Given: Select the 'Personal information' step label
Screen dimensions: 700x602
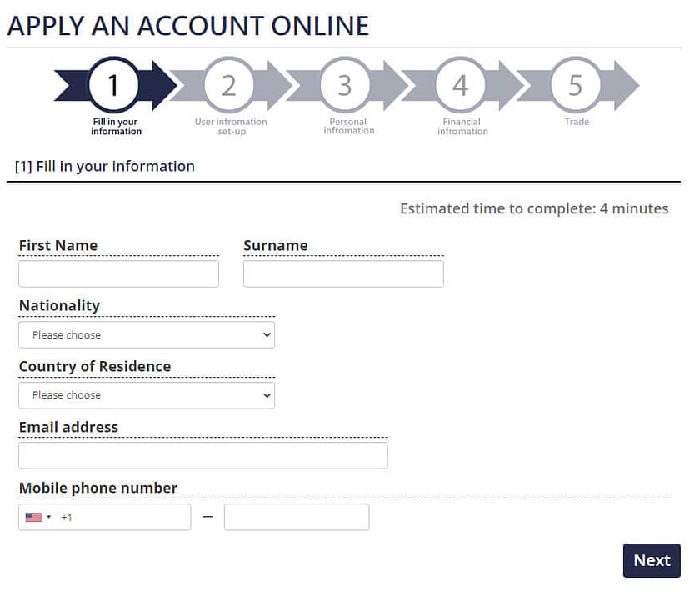Looking at the screenshot, I should pyautogui.click(x=348, y=127).
